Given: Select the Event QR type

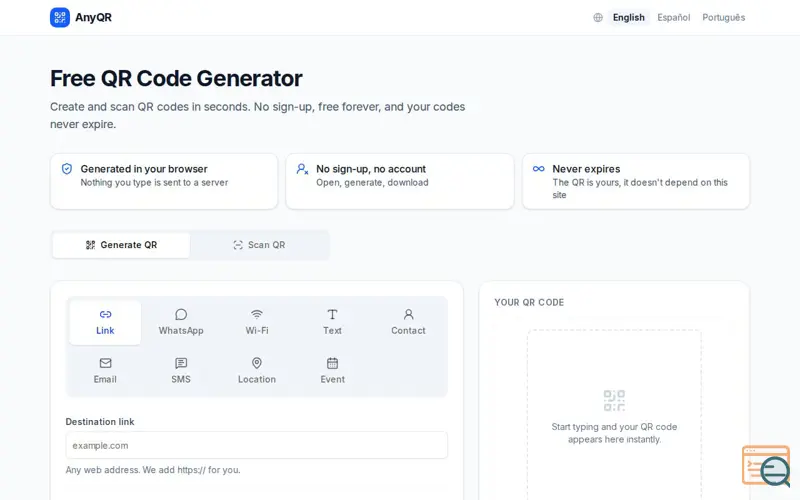Looking at the screenshot, I should 332,371.
